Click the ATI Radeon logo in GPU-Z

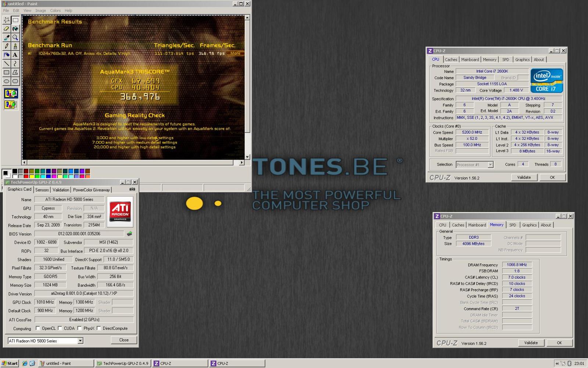click(x=120, y=211)
